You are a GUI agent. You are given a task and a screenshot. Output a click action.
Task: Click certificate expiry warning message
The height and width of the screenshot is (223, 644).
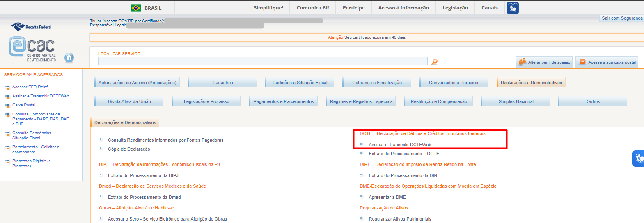click(367, 37)
